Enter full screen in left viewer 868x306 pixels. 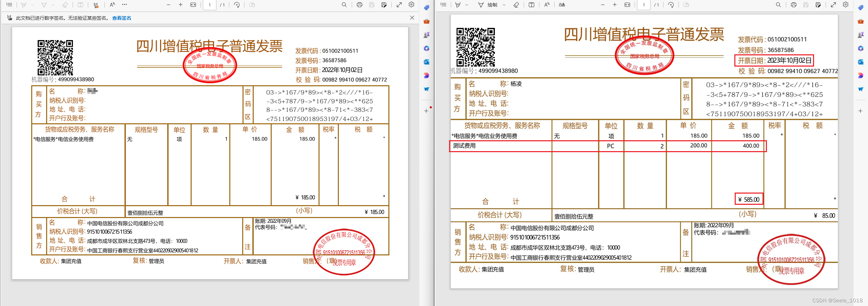click(399, 5)
